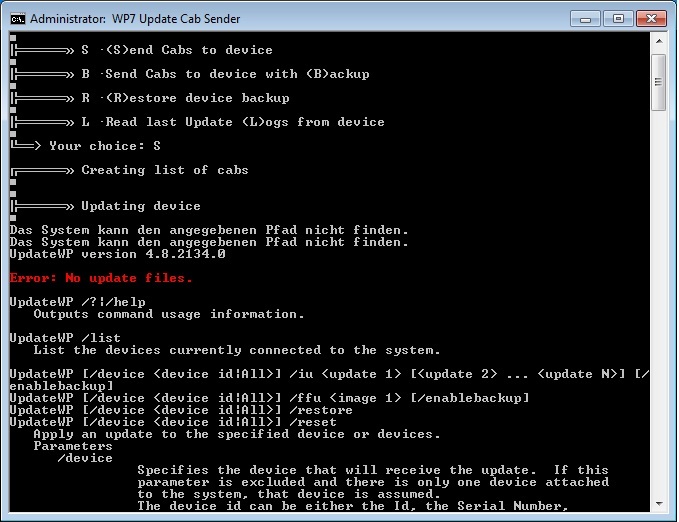Click first 'Das System kann den angegebenen Pfad' line

pos(209,230)
